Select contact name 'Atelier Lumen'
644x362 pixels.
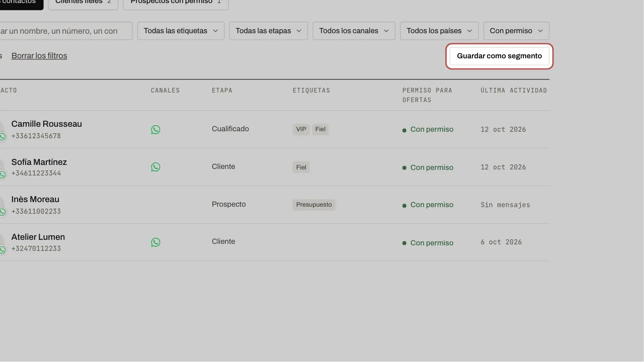coord(38,237)
